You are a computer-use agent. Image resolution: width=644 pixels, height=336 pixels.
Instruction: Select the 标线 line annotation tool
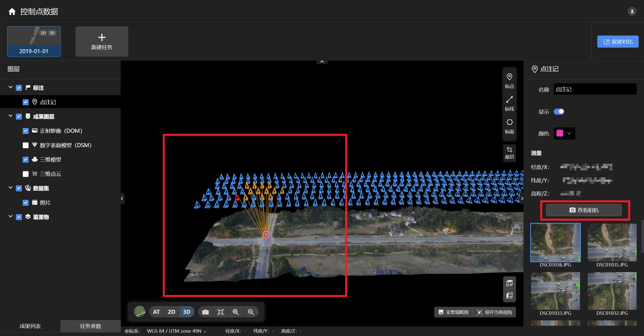(509, 103)
